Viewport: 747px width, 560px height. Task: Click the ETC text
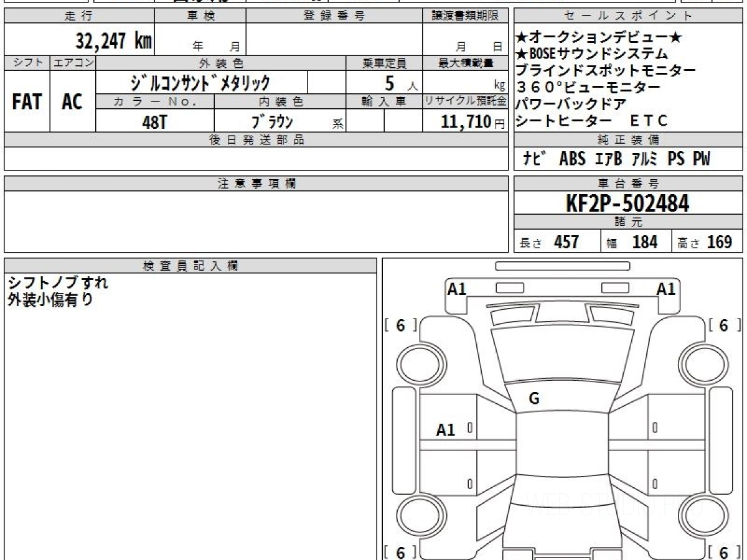648,120
